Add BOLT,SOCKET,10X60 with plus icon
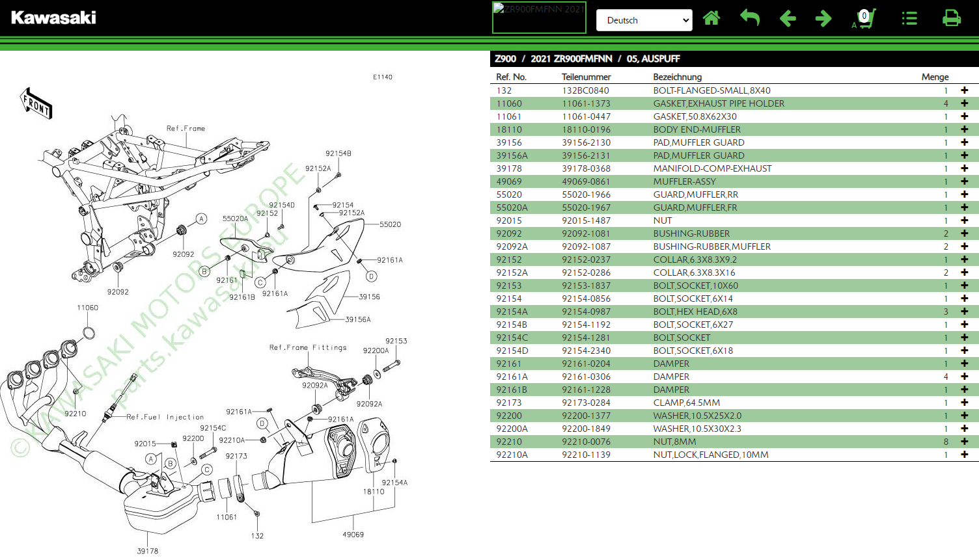The width and height of the screenshot is (979, 560). pos(964,286)
